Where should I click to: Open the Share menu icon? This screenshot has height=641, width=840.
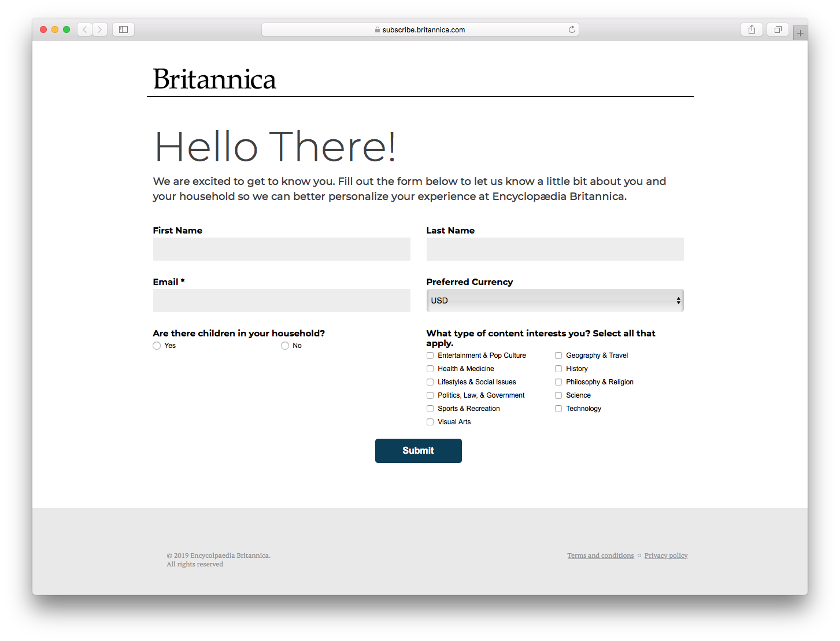tap(752, 29)
